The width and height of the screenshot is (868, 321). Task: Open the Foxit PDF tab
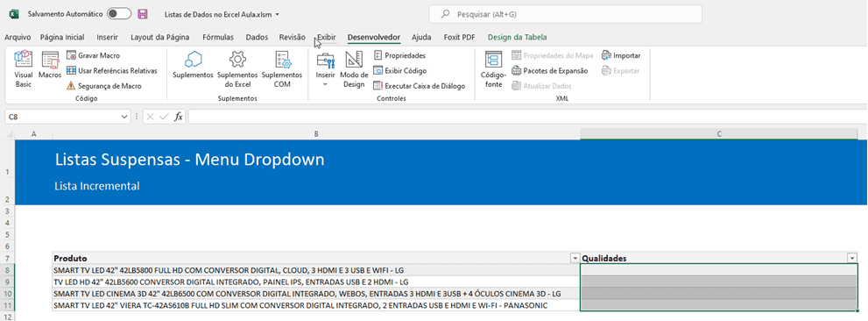pos(460,37)
